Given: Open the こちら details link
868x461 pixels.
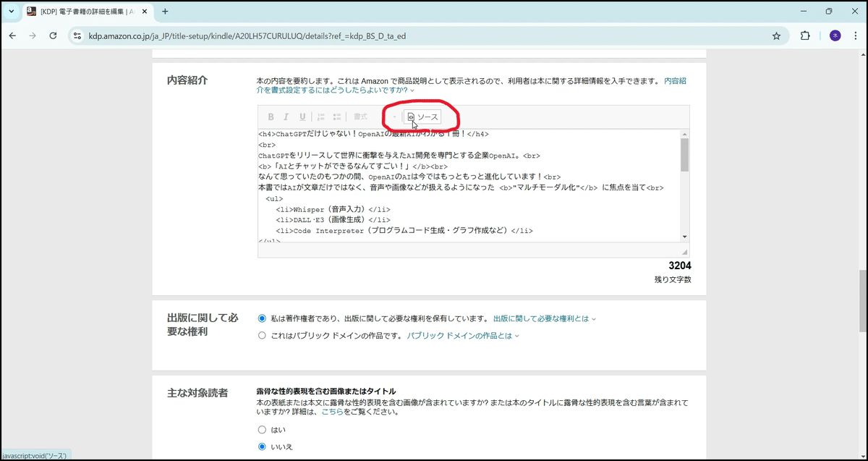Looking at the screenshot, I should [x=332, y=412].
